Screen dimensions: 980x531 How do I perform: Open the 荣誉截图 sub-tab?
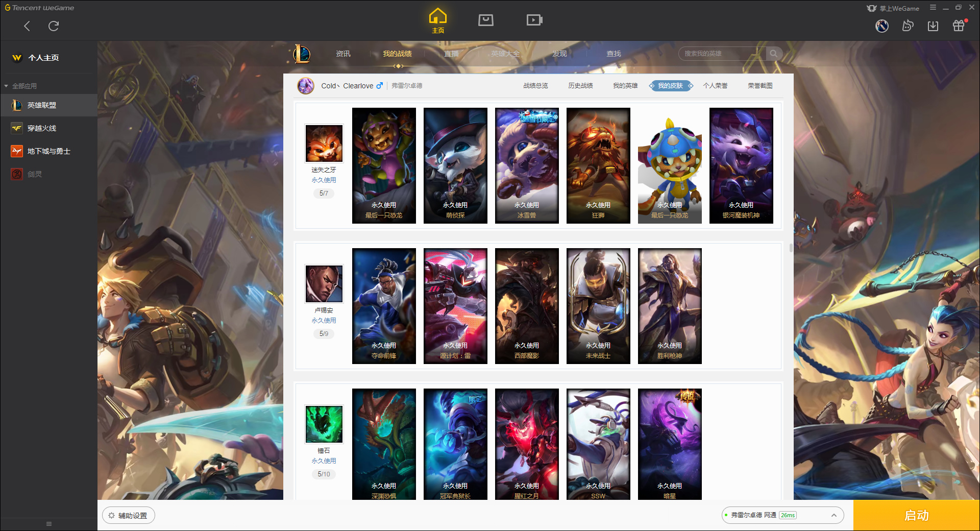click(x=760, y=86)
